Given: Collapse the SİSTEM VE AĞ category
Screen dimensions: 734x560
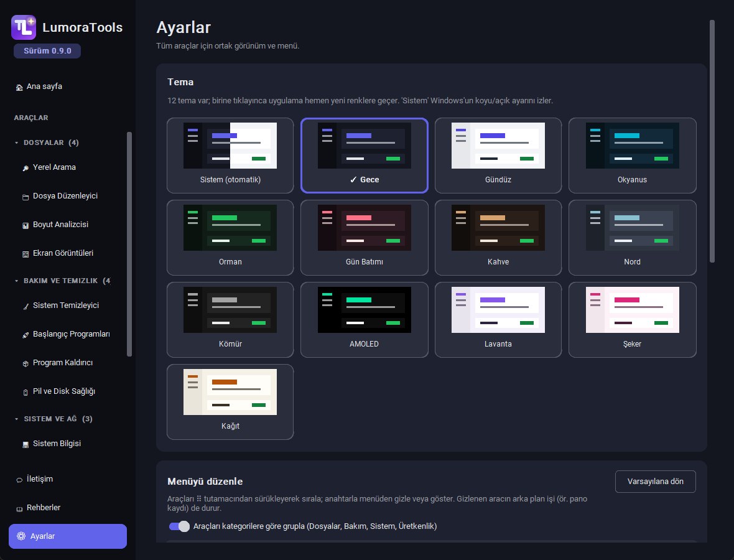Looking at the screenshot, I should click(x=53, y=419).
